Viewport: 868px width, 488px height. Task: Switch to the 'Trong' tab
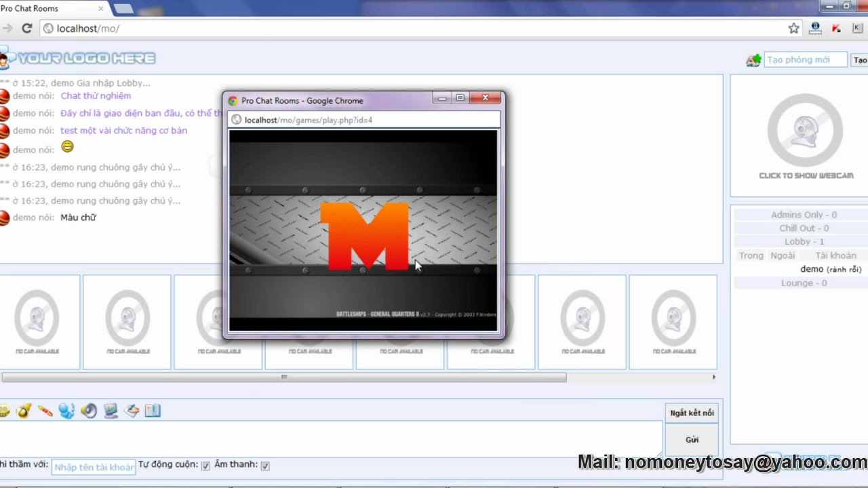coord(751,256)
